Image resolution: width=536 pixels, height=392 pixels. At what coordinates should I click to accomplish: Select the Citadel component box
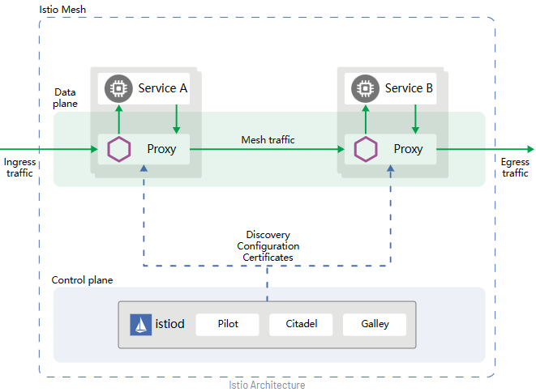click(301, 325)
